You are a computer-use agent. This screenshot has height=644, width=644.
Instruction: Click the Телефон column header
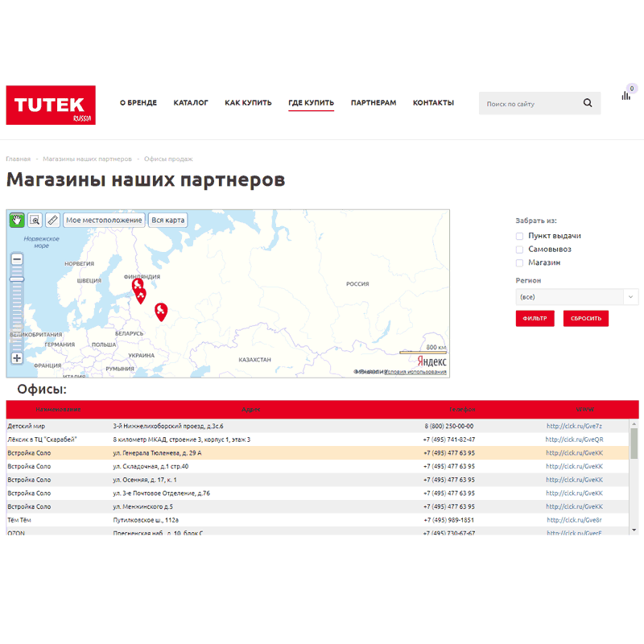coord(462,410)
